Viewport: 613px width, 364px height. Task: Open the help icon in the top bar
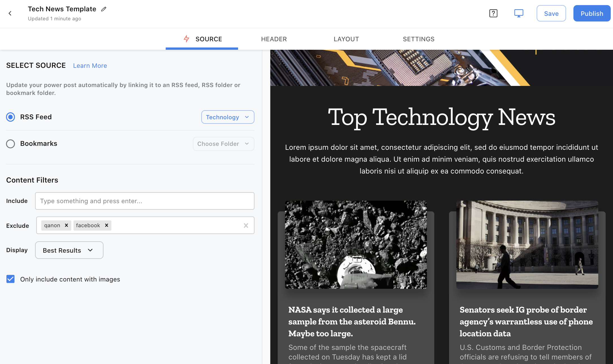coord(493,13)
